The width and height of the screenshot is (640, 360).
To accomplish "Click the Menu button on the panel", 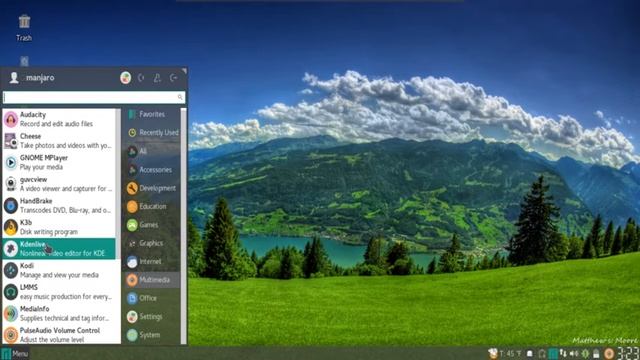I will [15, 353].
